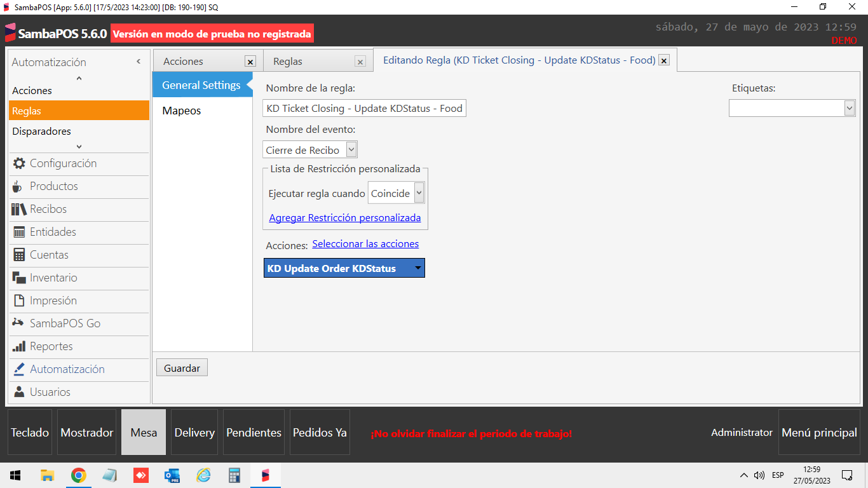The height and width of the screenshot is (488, 868).
Task: Open AnyDesk from the taskbar
Action: tap(141, 475)
